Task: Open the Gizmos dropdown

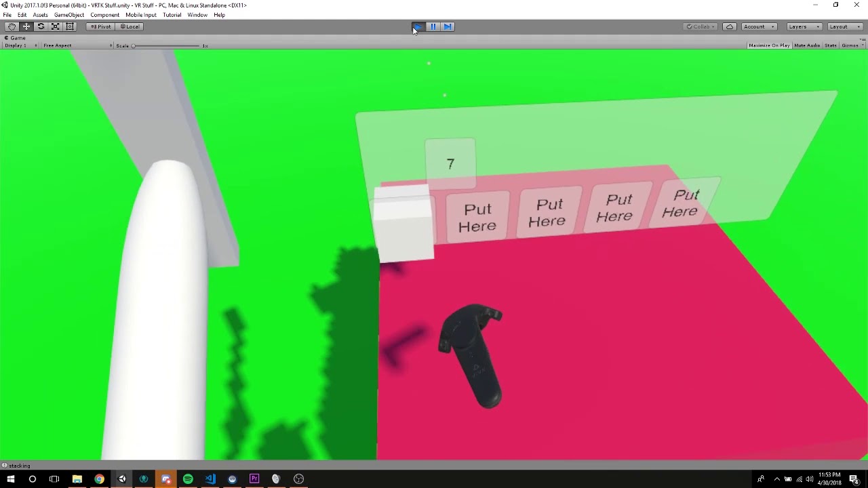Action: (852, 45)
